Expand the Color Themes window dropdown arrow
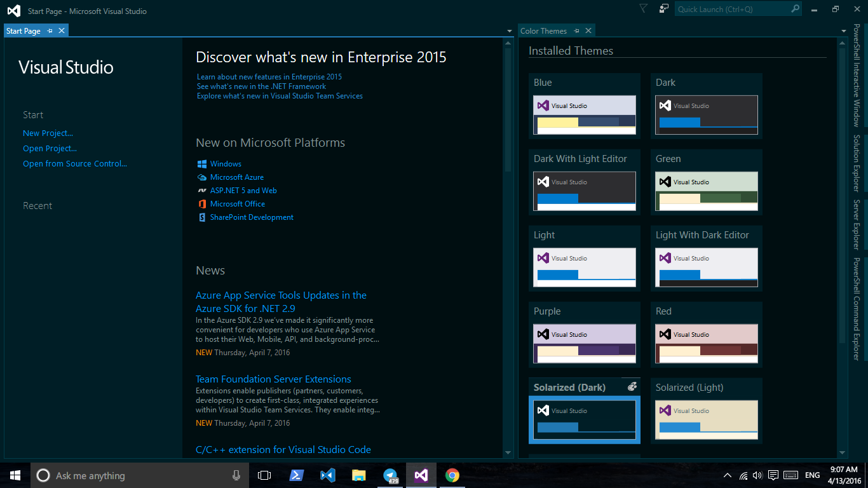This screenshot has width=868, height=488. (x=843, y=31)
